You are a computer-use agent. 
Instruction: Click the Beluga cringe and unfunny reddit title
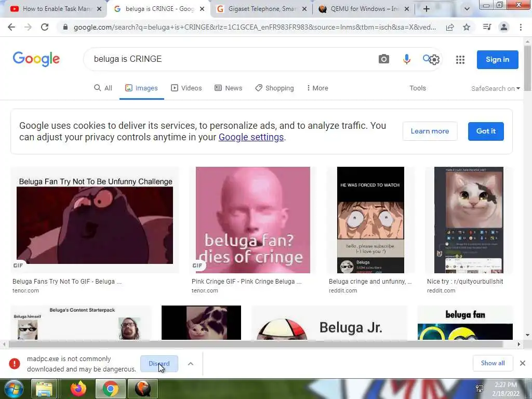coord(370,282)
